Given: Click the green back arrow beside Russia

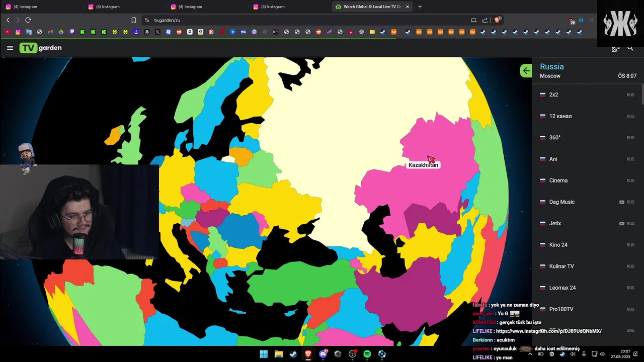Looking at the screenshot, I should (526, 71).
